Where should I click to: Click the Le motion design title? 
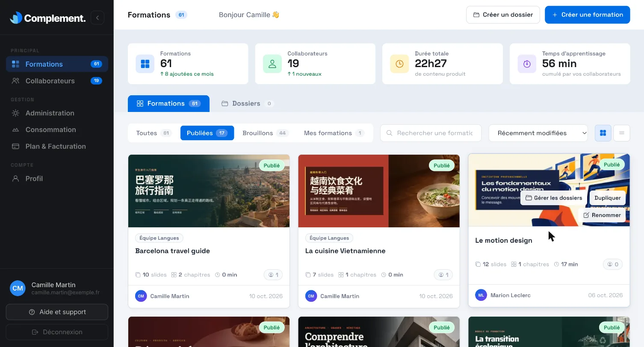tap(503, 241)
